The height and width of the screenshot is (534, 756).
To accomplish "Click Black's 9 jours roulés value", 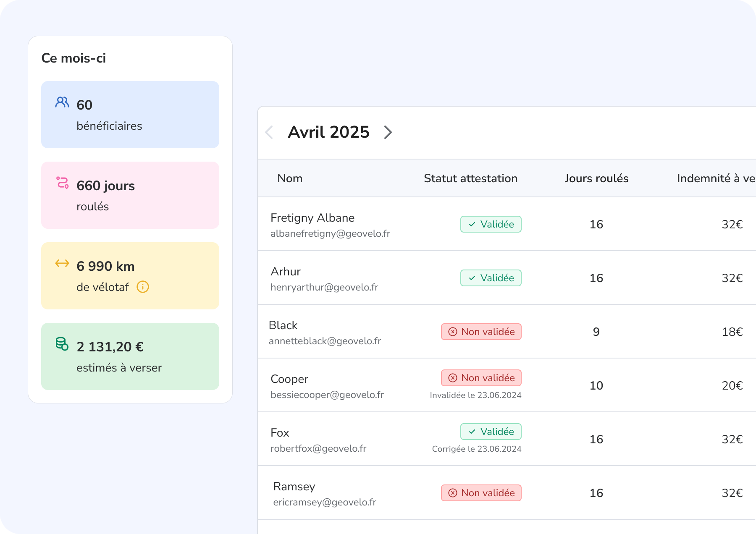I will pos(596,332).
